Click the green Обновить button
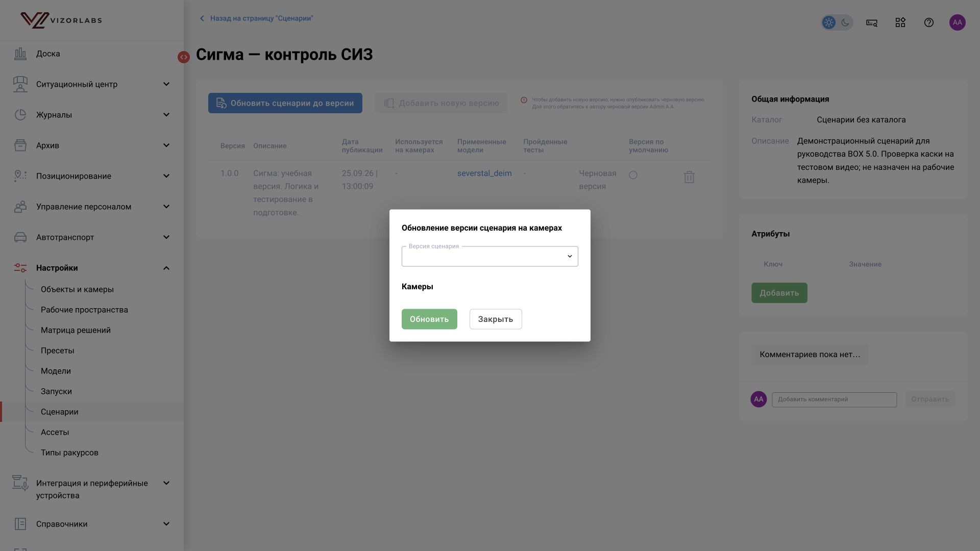Image resolution: width=980 pixels, height=551 pixels. pyautogui.click(x=429, y=319)
